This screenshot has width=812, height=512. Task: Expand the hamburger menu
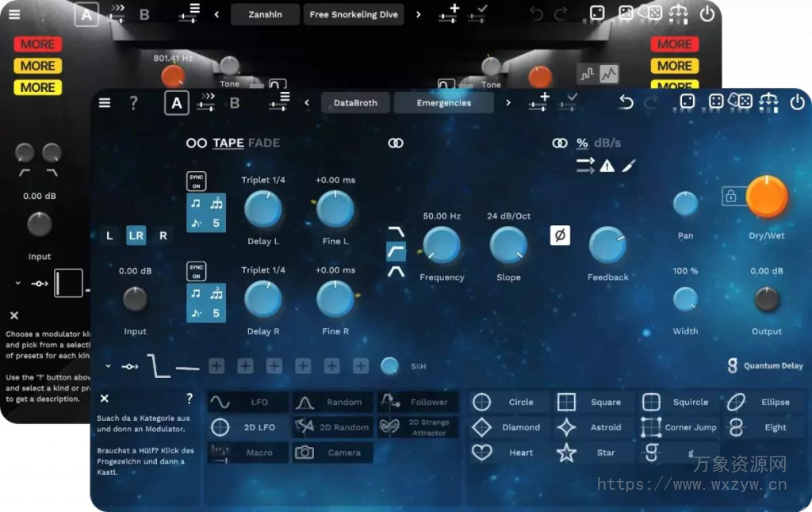coord(104,102)
